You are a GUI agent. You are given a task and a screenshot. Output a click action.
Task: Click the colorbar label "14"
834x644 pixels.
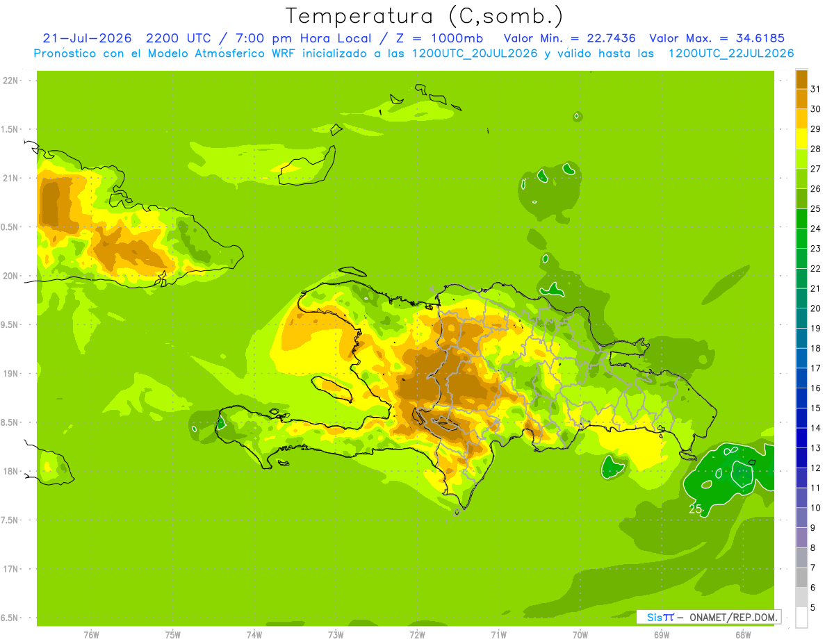(815, 428)
